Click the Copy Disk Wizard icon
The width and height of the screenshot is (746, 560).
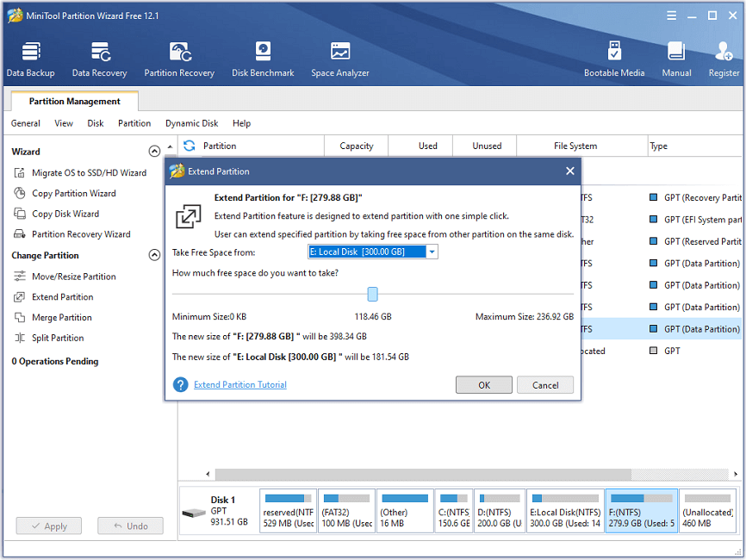point(20,214)
